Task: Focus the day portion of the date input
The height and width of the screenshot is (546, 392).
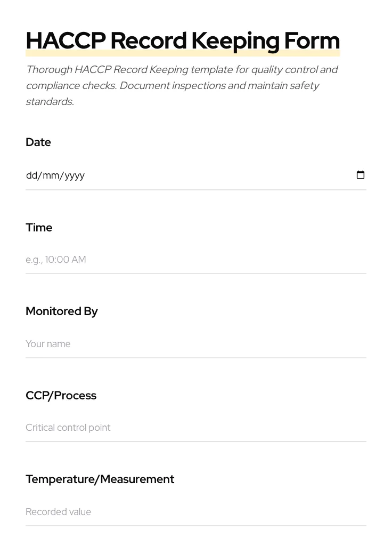Action: tap(33, 175)
